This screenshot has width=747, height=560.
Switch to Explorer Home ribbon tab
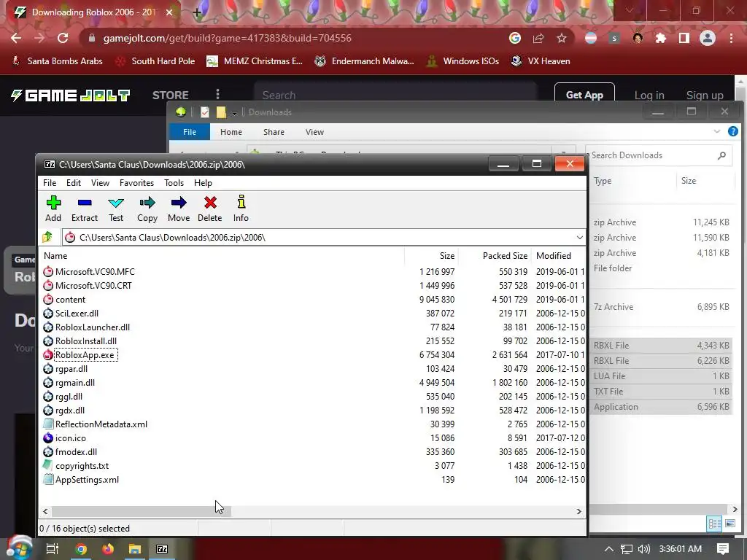click(x=231, y=132)
